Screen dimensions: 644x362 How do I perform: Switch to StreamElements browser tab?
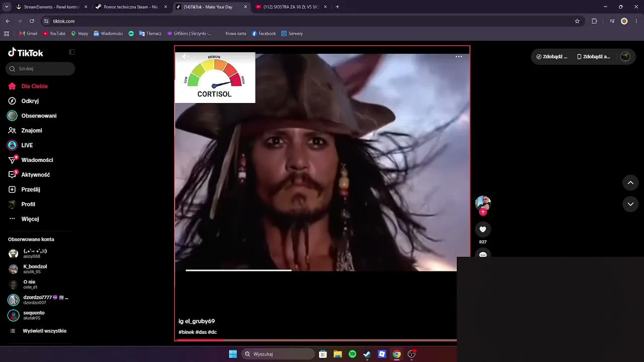[52, 7]
